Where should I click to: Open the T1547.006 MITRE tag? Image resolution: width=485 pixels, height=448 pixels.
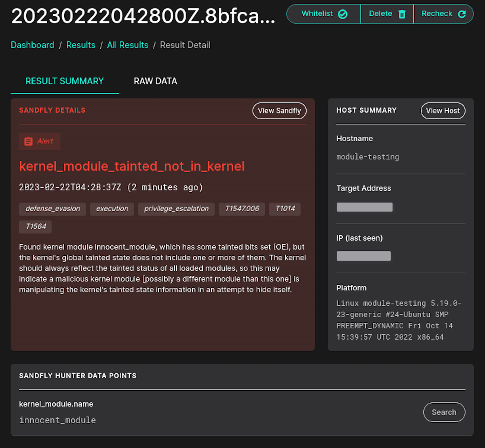coord(242,209)
